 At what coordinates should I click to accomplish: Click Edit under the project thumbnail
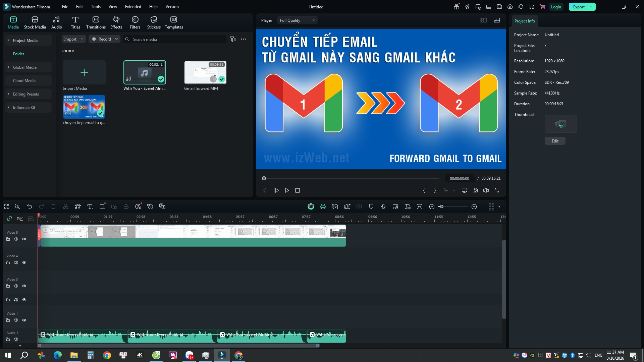[555, 141]
